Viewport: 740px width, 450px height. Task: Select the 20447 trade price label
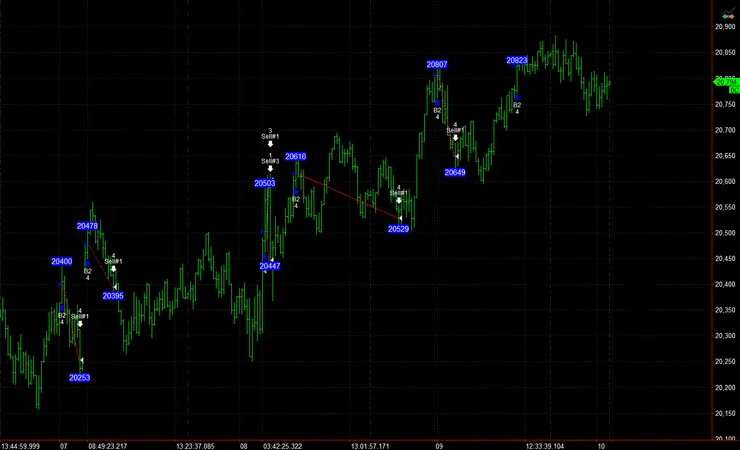click(x=270, y=266)
